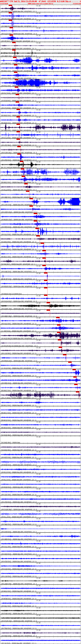Click the event ID 60823877 in the header
The width and height of the screenshot is (81, 644).
(4, 1)
